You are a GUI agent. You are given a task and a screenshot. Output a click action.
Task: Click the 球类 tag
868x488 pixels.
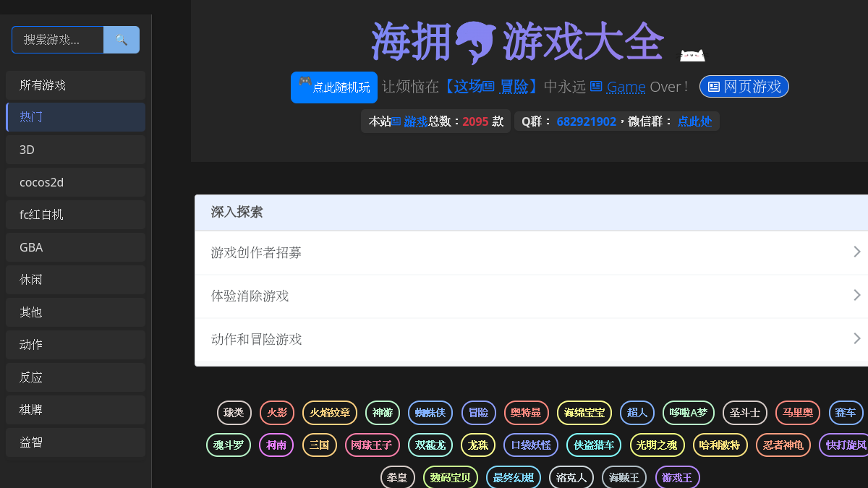coord(234,413)
